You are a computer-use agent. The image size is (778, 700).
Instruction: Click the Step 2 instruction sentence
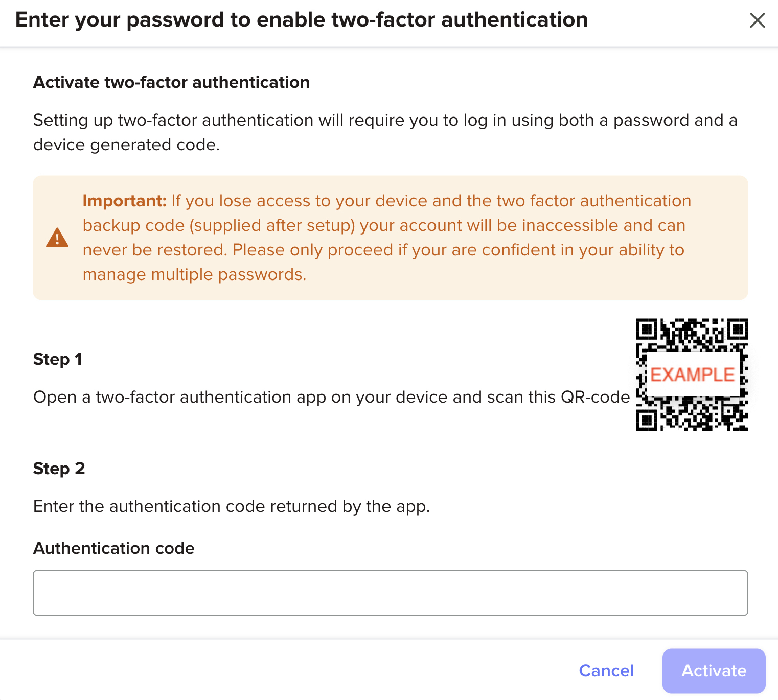(x=232, y=506)
